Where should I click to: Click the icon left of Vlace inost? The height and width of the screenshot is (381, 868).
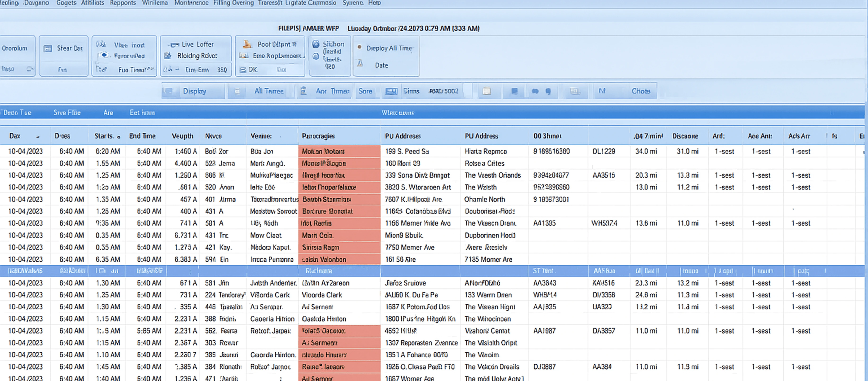pos(101,44)
